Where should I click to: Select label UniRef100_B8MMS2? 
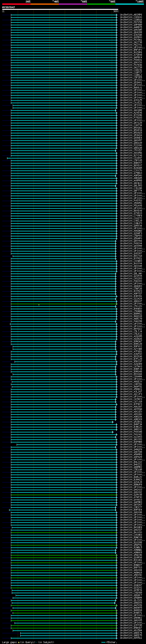(x=131, y=314)
